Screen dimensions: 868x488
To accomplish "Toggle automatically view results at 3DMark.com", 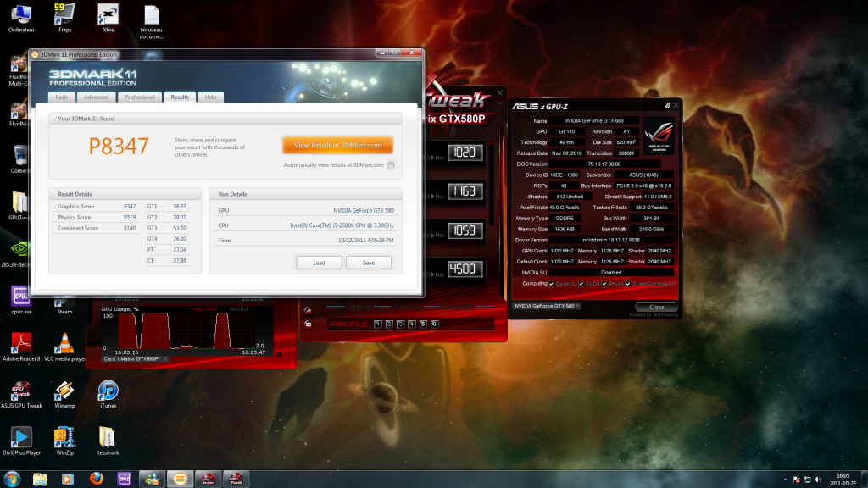I will tap(391, 165).
